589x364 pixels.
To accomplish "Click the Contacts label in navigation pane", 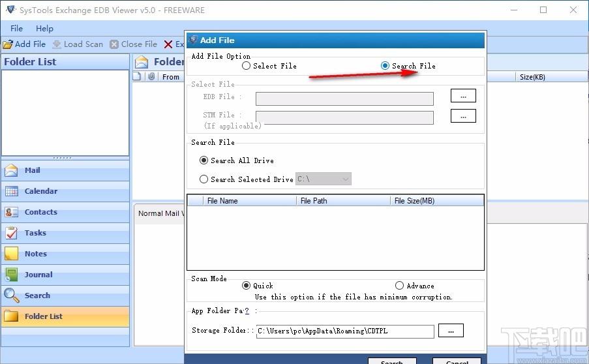I will 41,212.
